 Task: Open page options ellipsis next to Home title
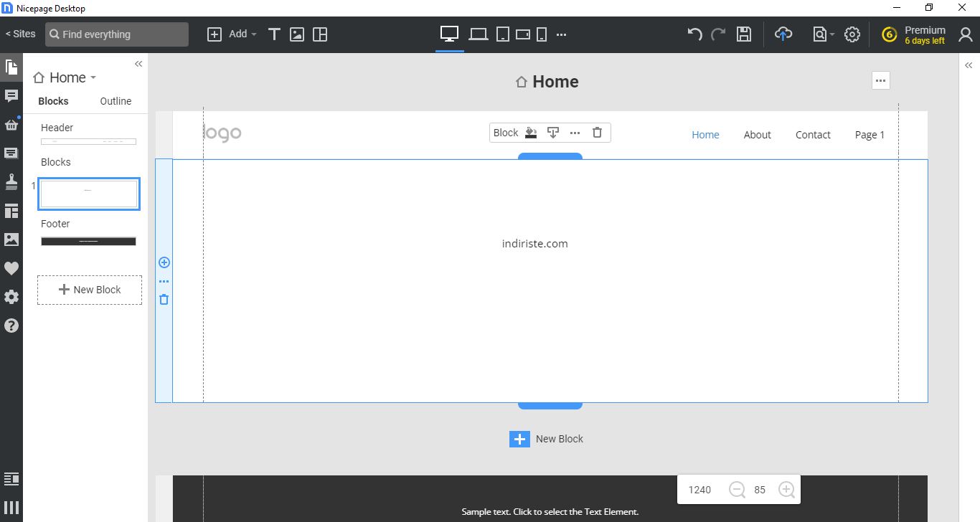pyautogui.click(x=881, y=81)
